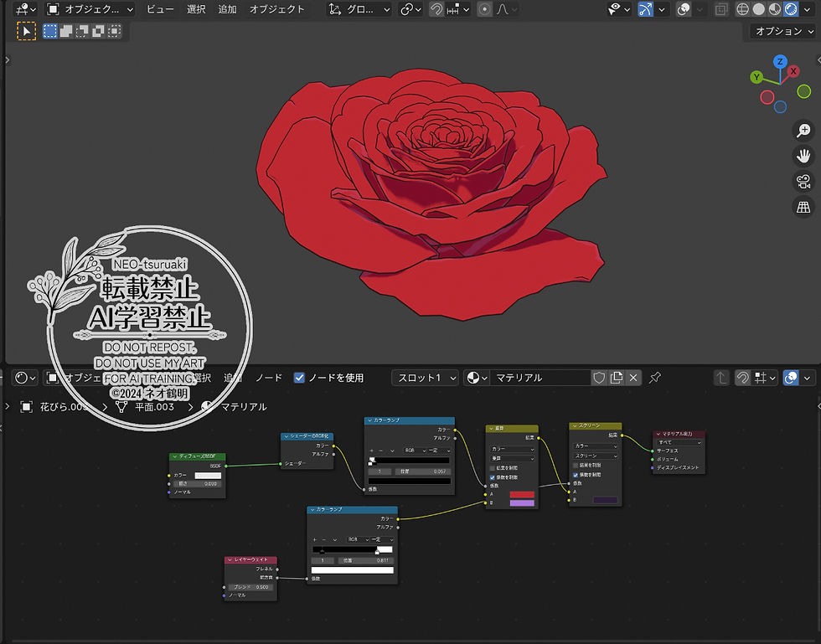This screenshot has height=644, width=821.
Task: Toggle proportional editing
Action: (x=484, y=9)
